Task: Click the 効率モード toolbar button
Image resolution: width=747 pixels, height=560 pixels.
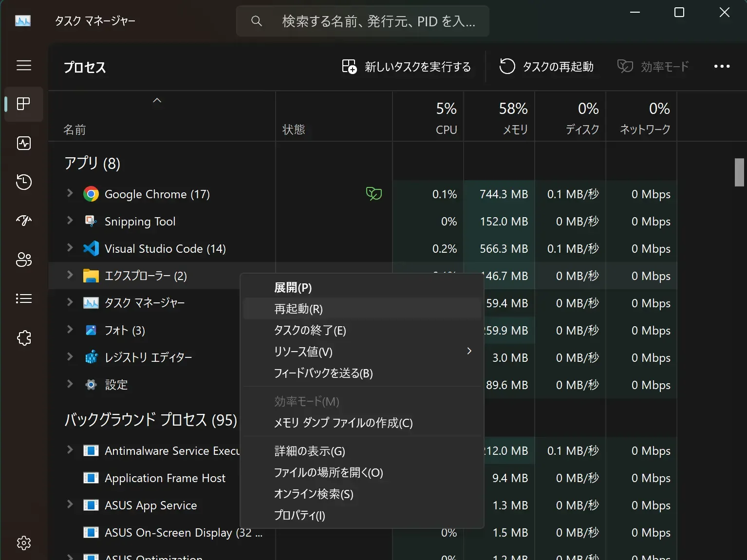Action: 653,67
